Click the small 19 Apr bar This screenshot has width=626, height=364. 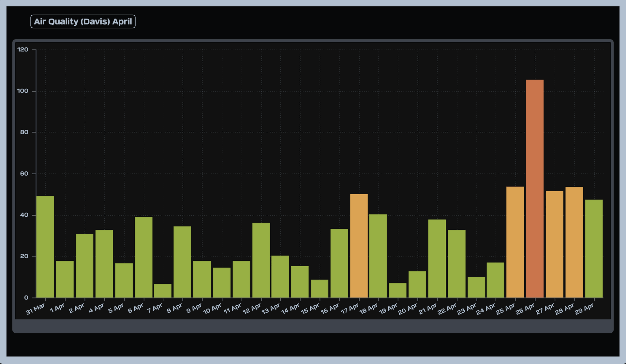coord(397,290)
